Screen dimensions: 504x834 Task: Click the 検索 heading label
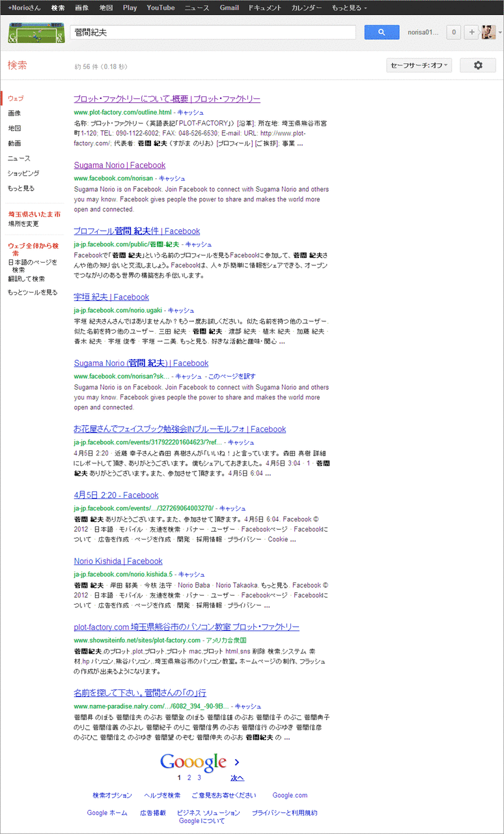(18, 65)
